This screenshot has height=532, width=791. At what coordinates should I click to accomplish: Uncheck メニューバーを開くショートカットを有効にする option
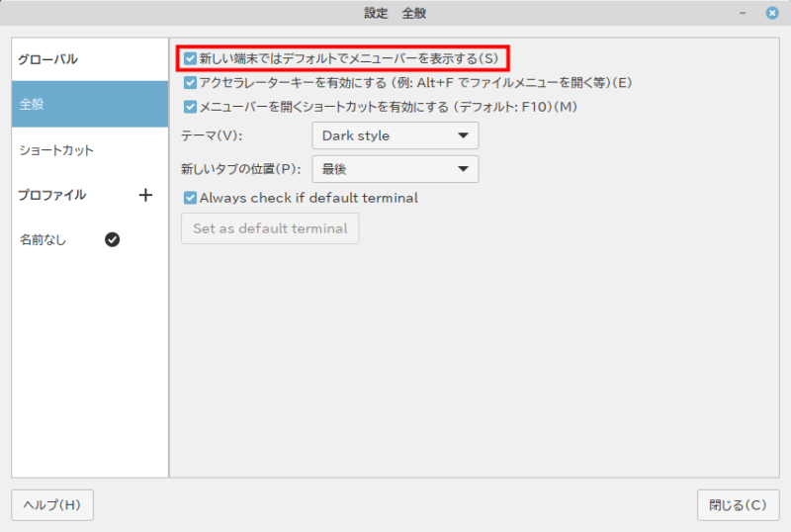pos(191,106)
